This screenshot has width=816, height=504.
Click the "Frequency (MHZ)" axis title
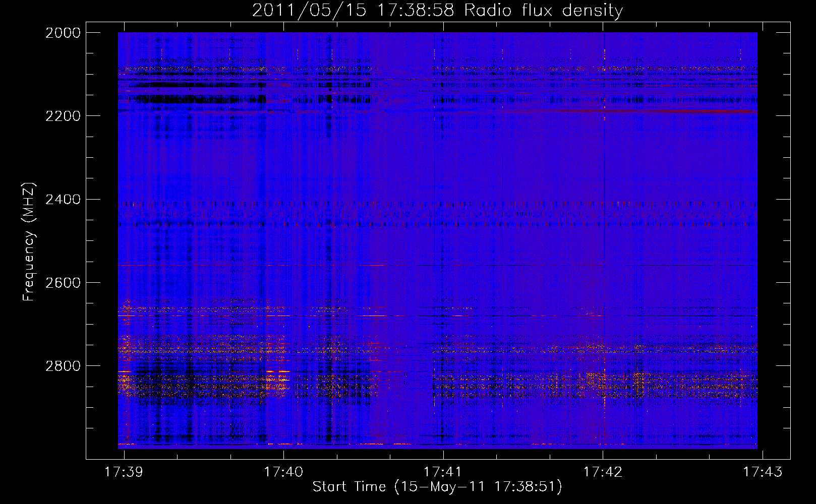(29, 242)
